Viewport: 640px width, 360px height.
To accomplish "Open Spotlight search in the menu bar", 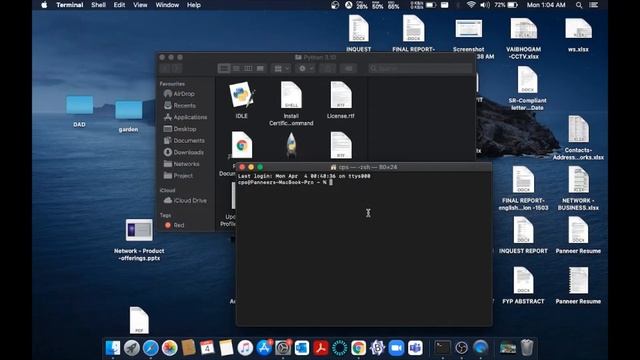I will point(579,5).
